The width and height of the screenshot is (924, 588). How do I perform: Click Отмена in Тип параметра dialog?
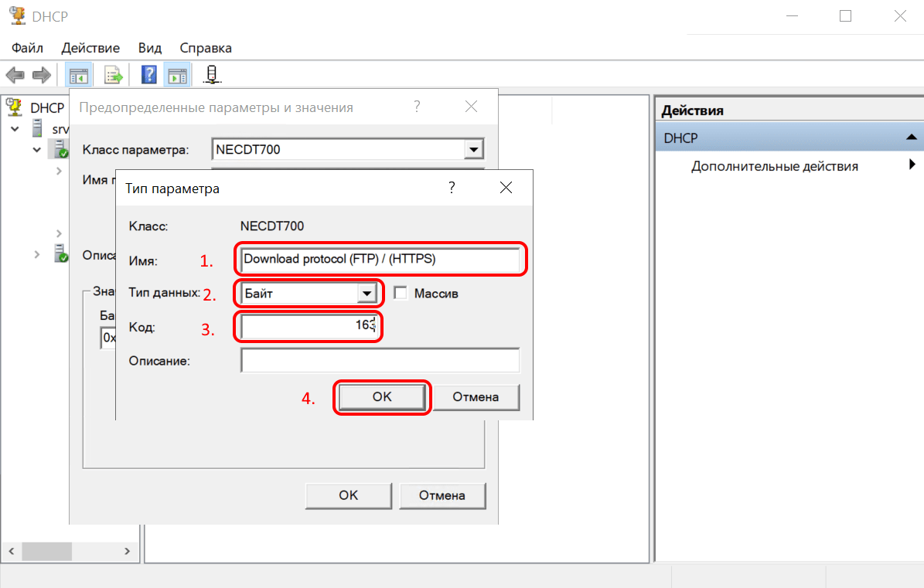476,397
